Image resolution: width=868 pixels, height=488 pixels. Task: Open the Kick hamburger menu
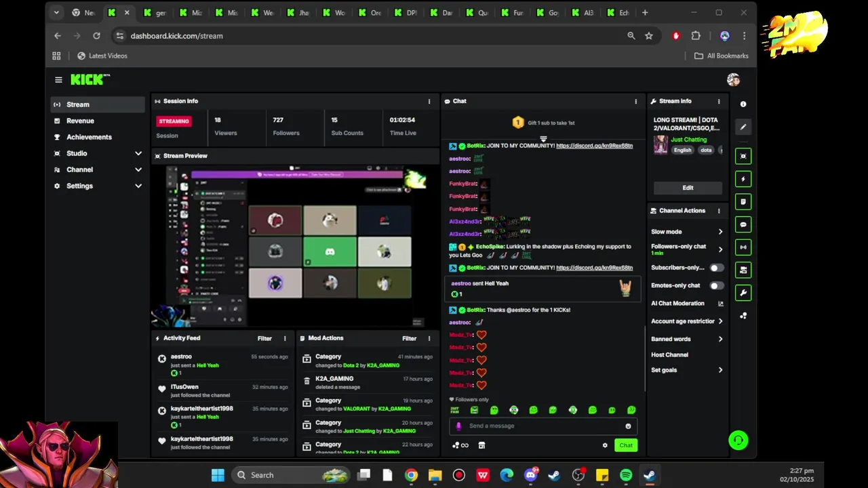pyautogui.click(x=58, y=80)
